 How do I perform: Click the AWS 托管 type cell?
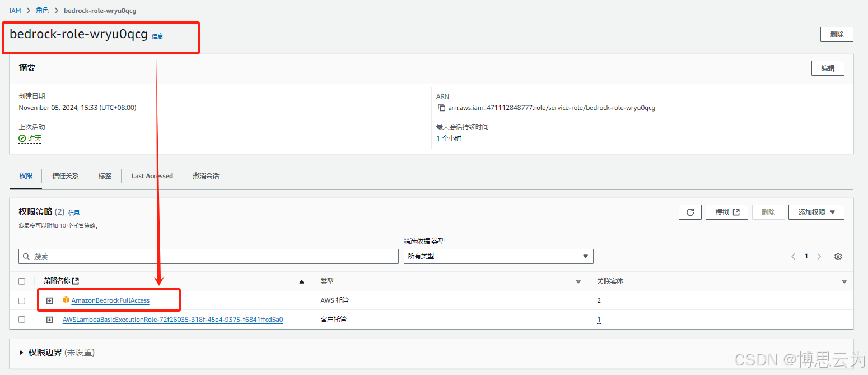pyautogui.click(x=335, y=300)
